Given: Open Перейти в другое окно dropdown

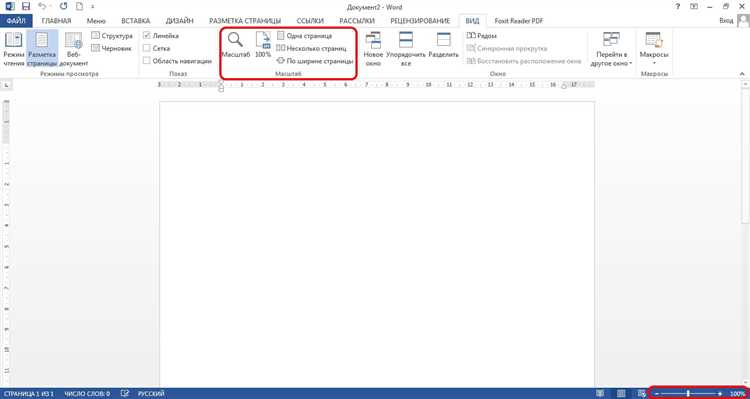Looking at the screenshot, I should [611, 49].
